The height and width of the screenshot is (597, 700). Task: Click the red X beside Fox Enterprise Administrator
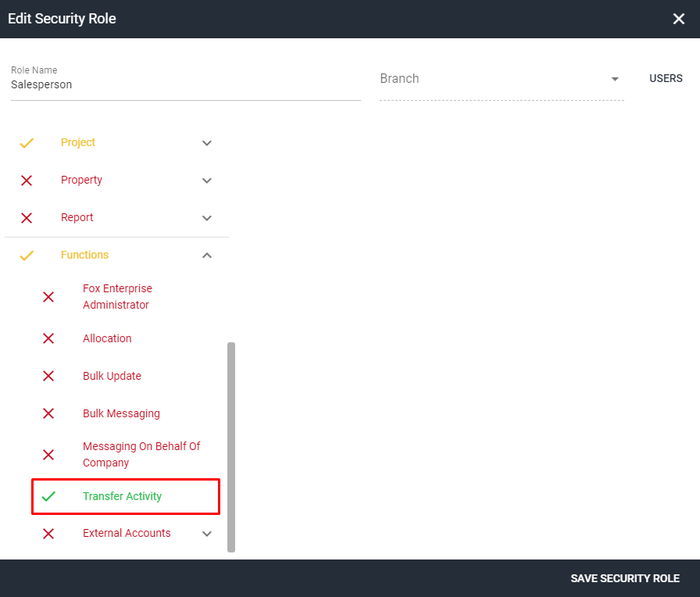point(48,297)
